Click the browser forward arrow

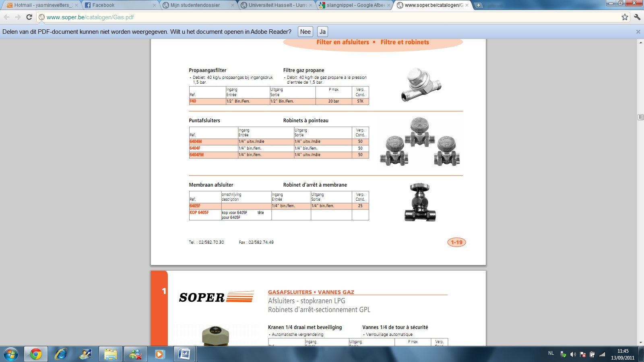(18, 17)
